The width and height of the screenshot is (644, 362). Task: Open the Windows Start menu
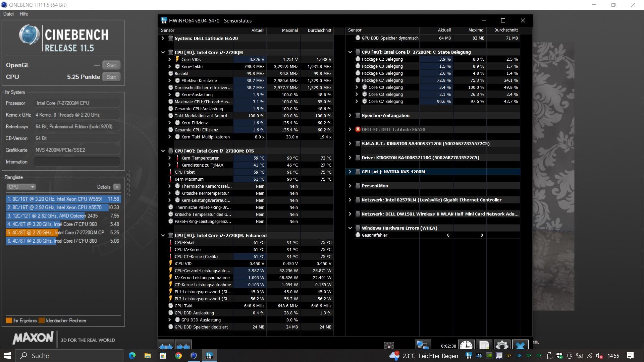[x=7, y=356]
